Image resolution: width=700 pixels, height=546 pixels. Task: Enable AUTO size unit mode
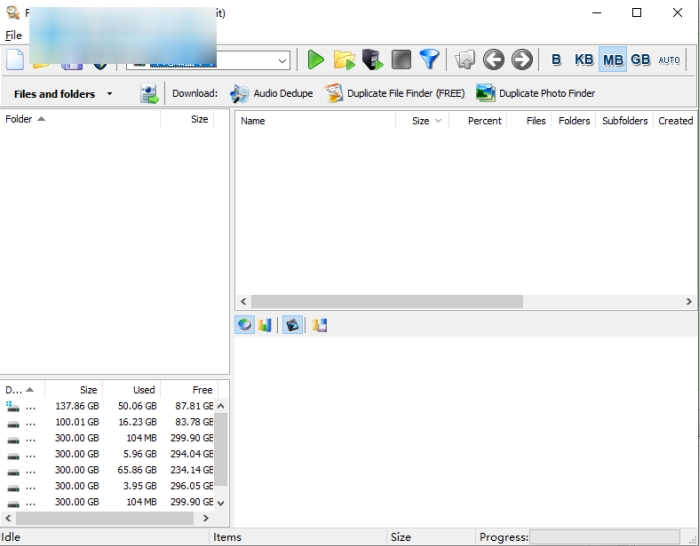669,60
